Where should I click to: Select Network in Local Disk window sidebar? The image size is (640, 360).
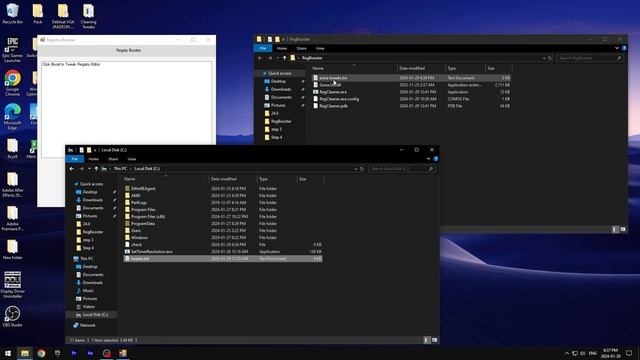coord(87,325)
